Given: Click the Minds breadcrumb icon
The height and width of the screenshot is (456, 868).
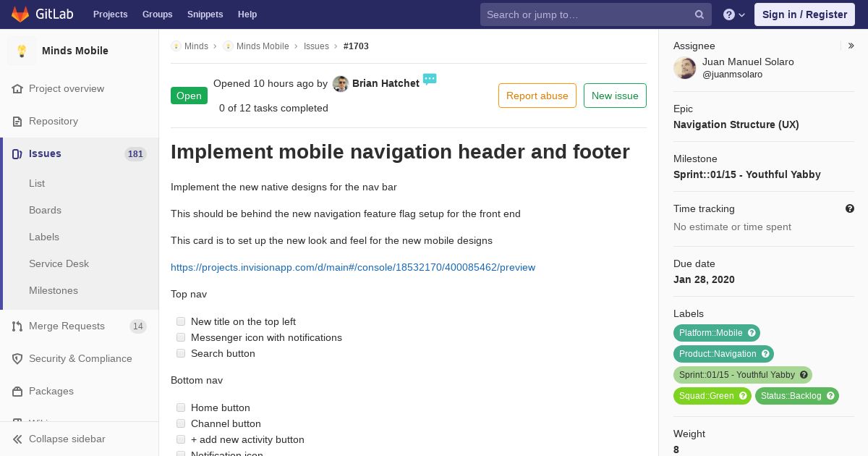Looking at the screenshot, I should point(176,46).
